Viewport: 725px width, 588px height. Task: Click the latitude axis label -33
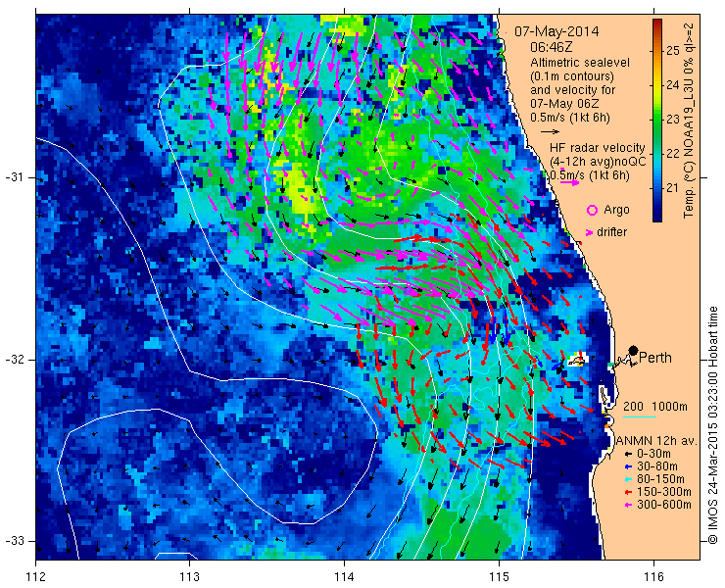(15, 541)
